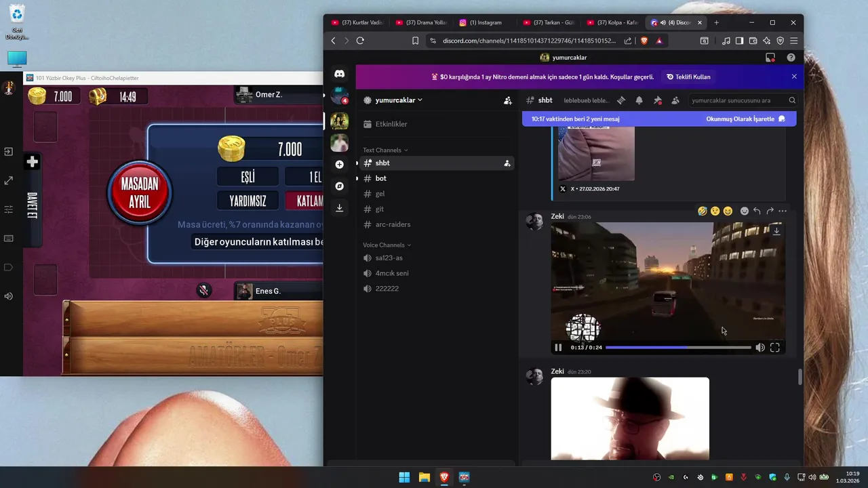868x488 pixels.
Task: Dismiss the Nitro promotion banner
Action: pyautogui.click(x=794, y=77)
